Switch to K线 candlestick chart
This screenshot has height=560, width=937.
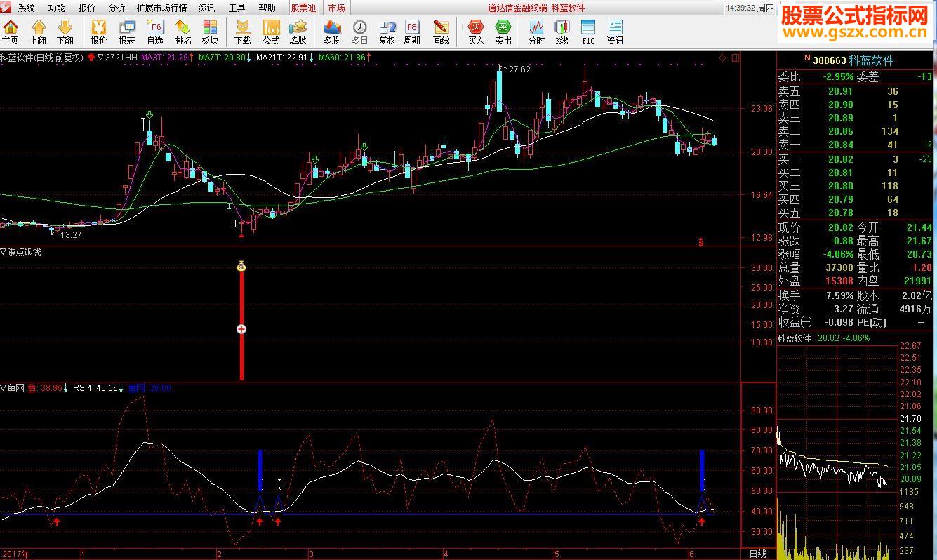[561, 32]
